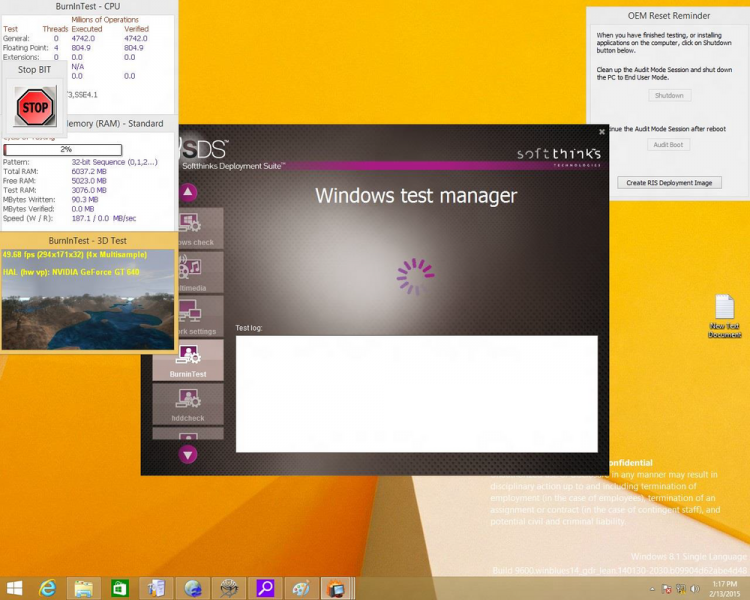
Task: Open volume speaker tray icon
Action: (x=695, y=589)
